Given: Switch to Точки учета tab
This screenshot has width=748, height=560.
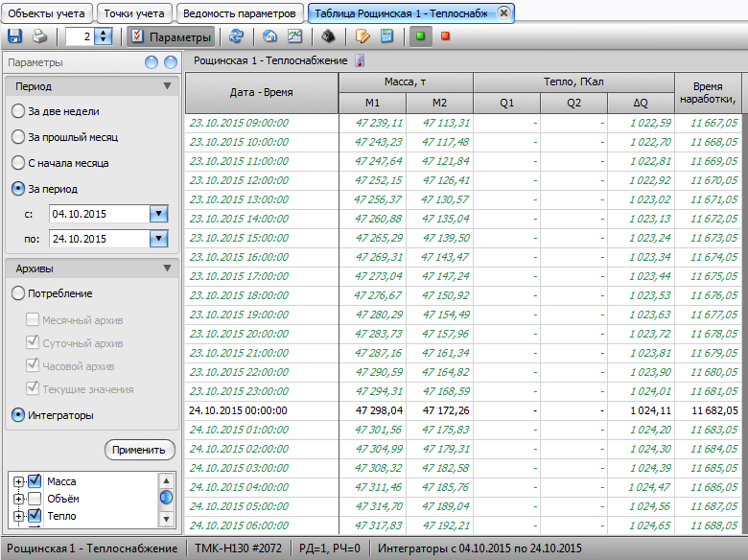Looking at the screenshot, I should [x=134, y=13].
